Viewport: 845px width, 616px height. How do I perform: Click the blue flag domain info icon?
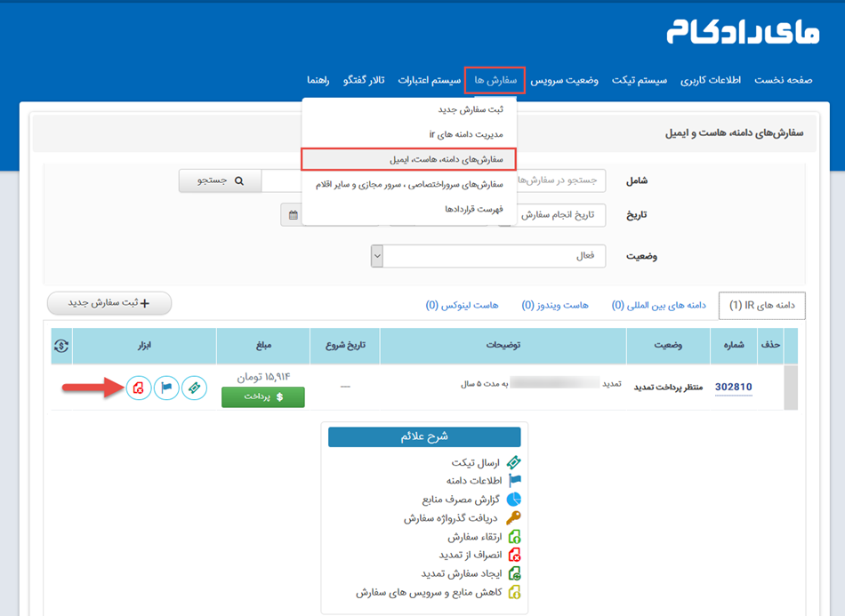pyautogui.click(x=166, y=388)
